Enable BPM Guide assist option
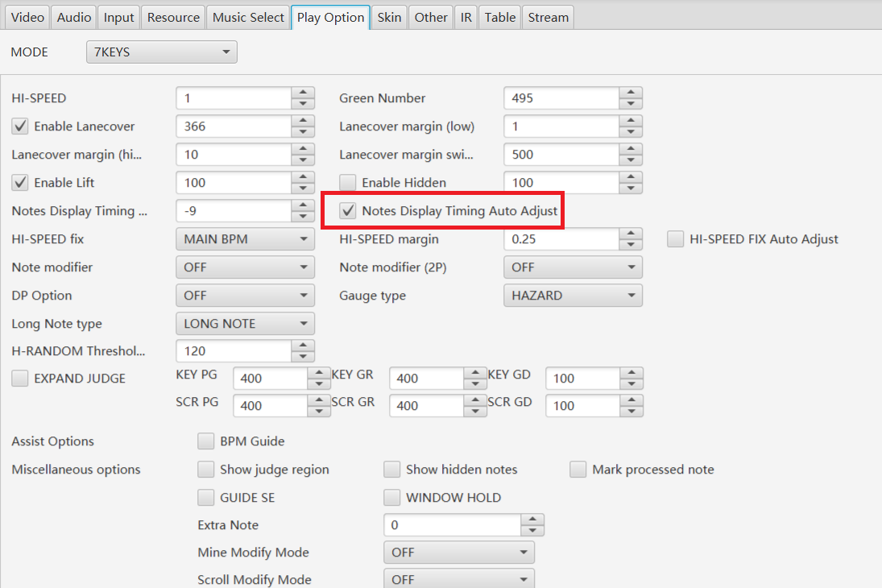 206,441
